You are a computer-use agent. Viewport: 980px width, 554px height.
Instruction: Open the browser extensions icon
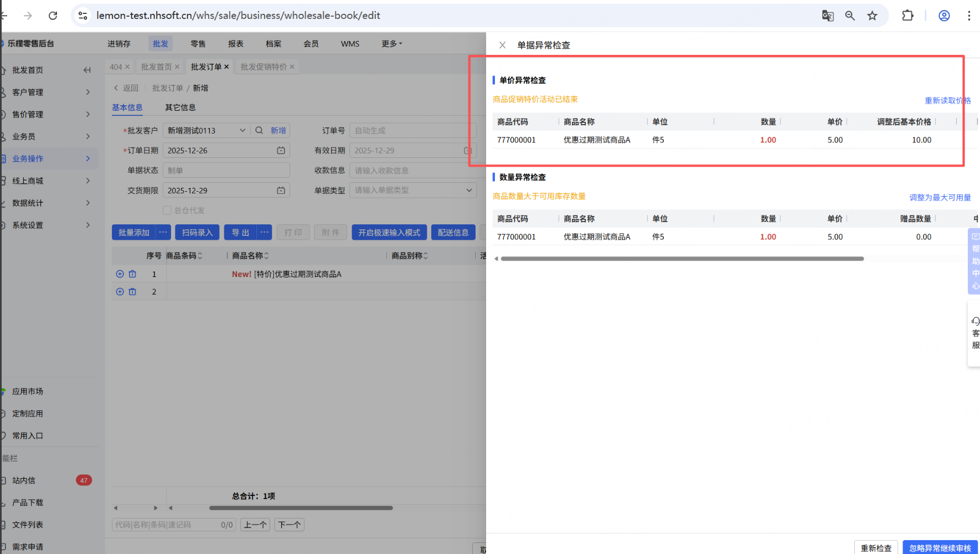[x=907, y=16]
